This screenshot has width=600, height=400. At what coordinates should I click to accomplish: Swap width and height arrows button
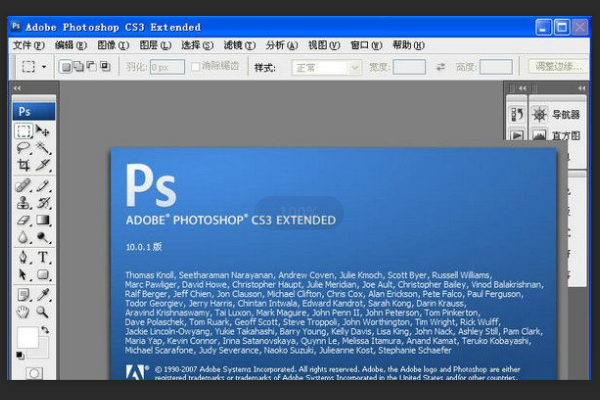point(441,67)
